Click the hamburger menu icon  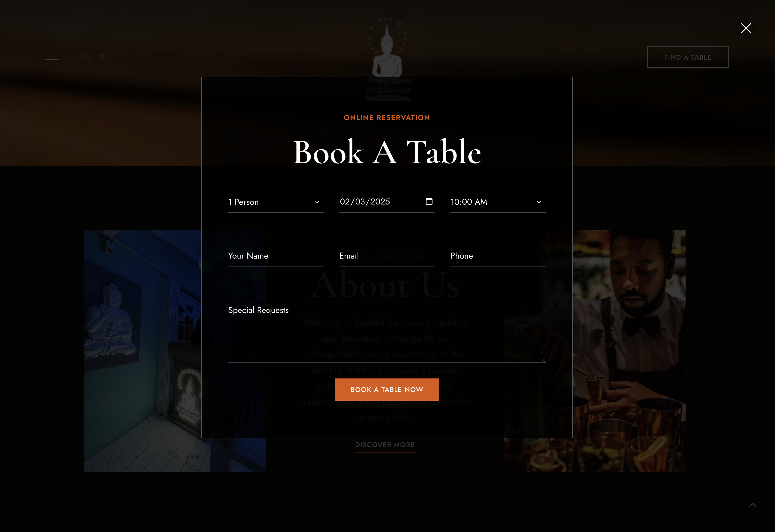(x=52, y=57)
